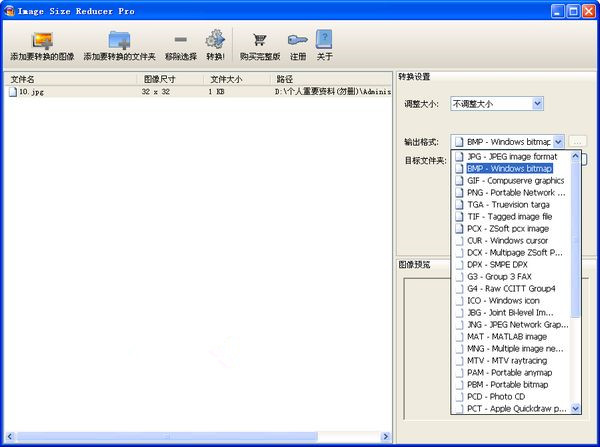Click format list scroll up arrow
The image size is (600, 447).
pyautogui.click(x=576, y=156)
